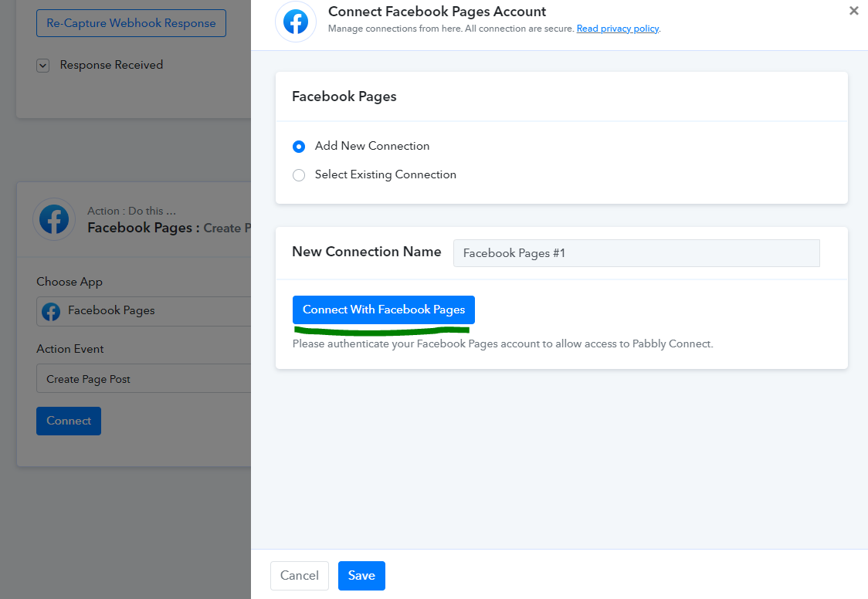The height and width of the screenshot is (599, 868).
Task: Click the blue Connect button in action step
Action: 69,421
